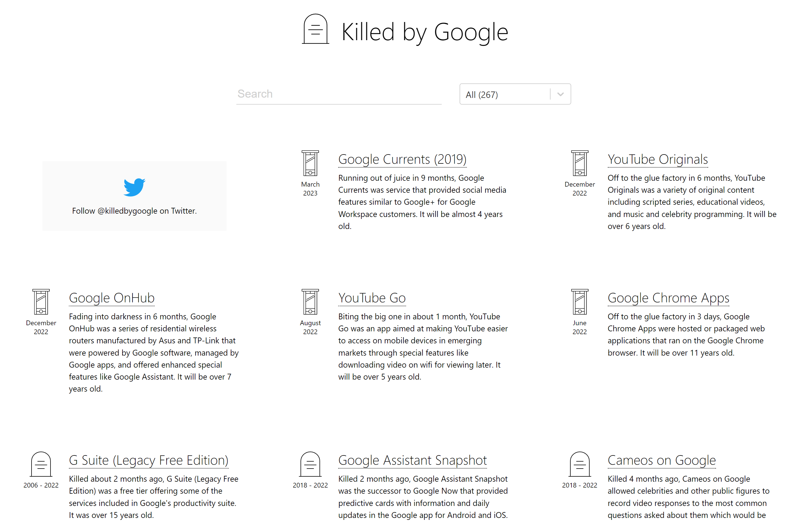
Task: Click tombstone icon beside G Suite (Legacy Free Edition)
Action: pos(41,464)
